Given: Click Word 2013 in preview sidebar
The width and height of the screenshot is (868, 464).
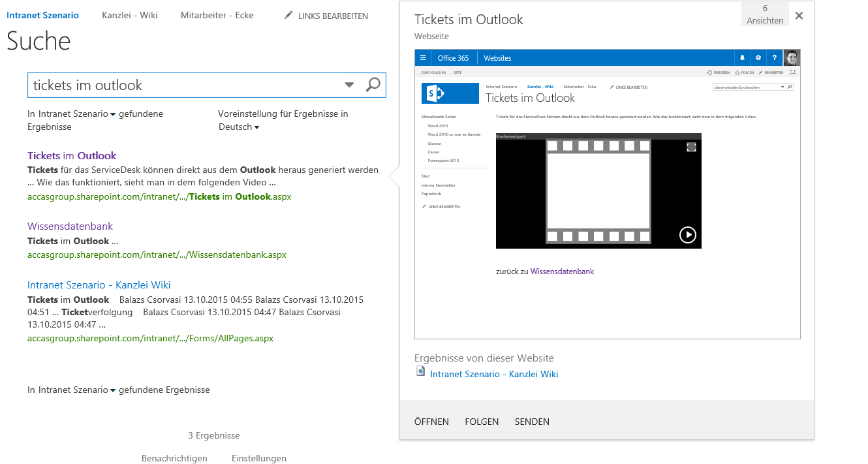Looking at the screenshot, I should click(x=438, y=125).
